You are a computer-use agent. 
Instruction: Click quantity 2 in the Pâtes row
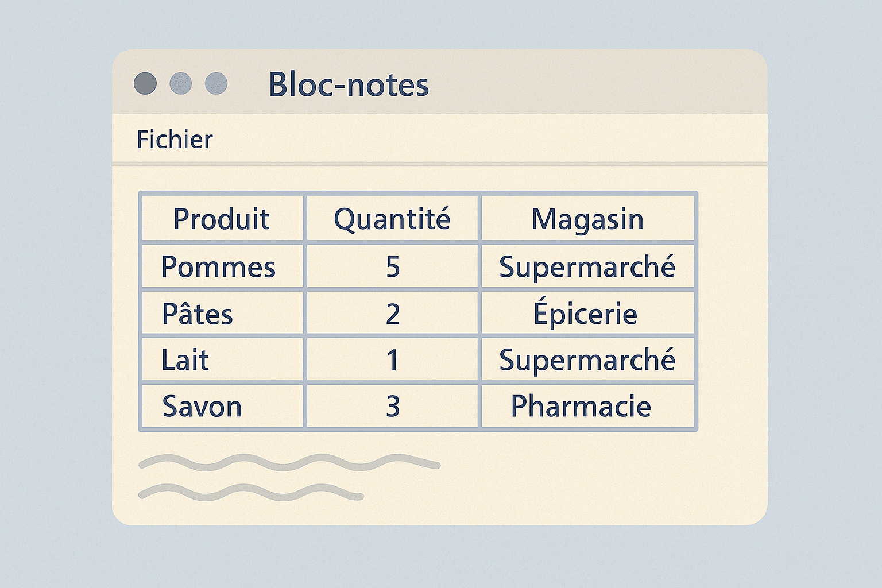393,314
